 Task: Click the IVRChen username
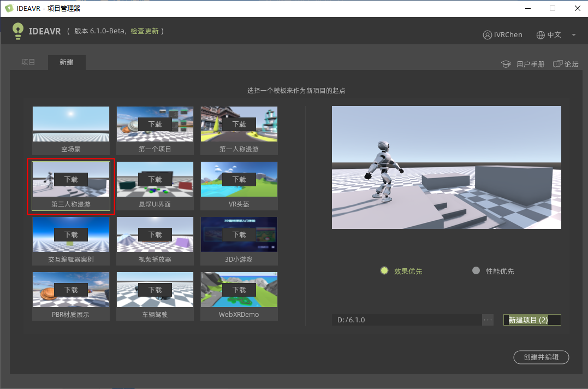(x=508, y=35)
